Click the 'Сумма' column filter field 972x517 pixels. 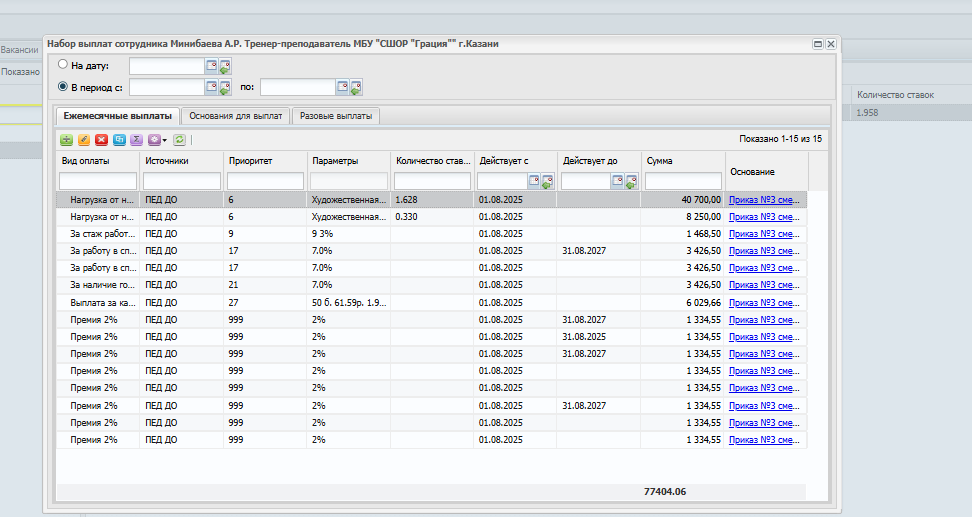[x=683, y=181]
